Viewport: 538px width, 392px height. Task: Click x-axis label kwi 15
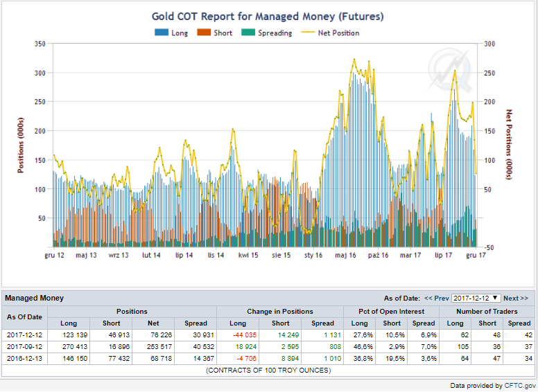pos(248,256)
